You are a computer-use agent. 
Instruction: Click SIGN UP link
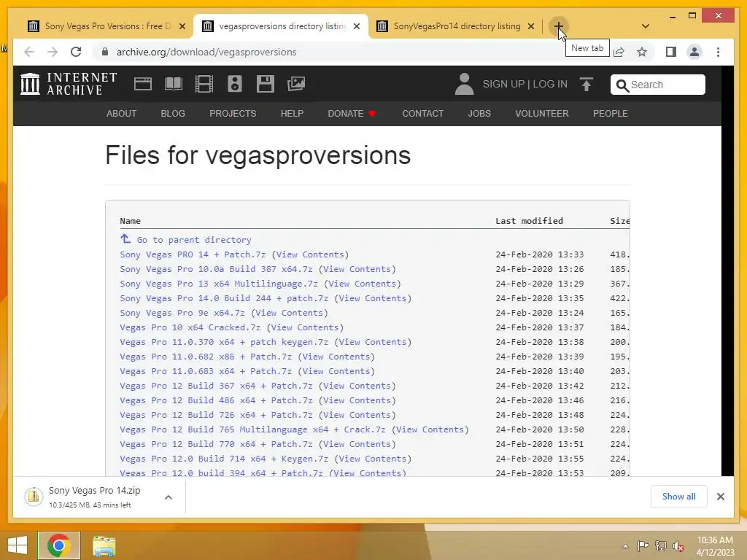(503, 84)
